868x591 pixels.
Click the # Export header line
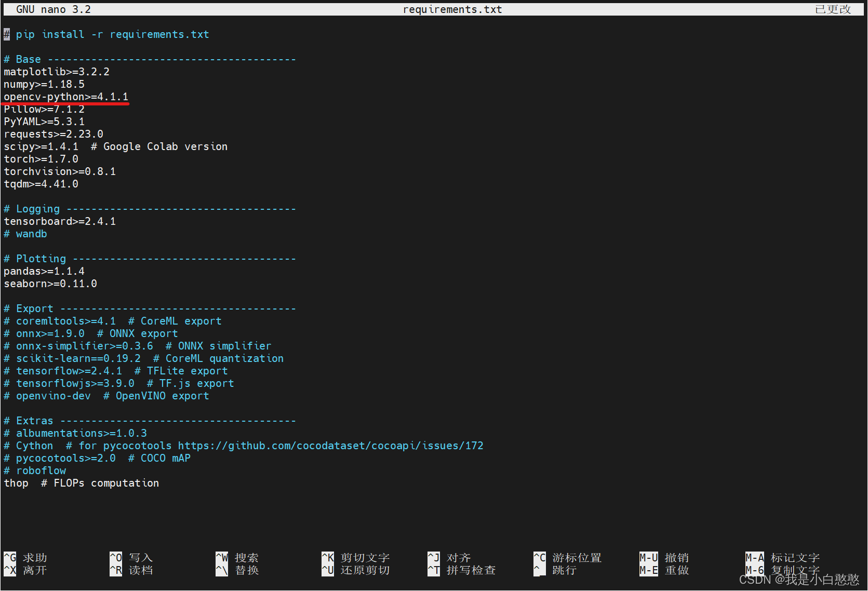[150, 308]
